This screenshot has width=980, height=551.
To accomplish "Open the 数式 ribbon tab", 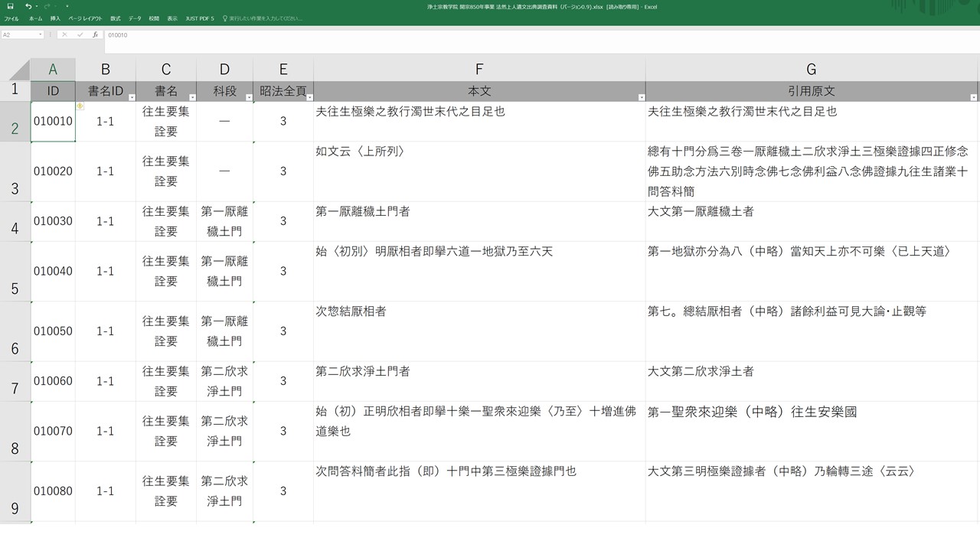I will pos(116,18).
